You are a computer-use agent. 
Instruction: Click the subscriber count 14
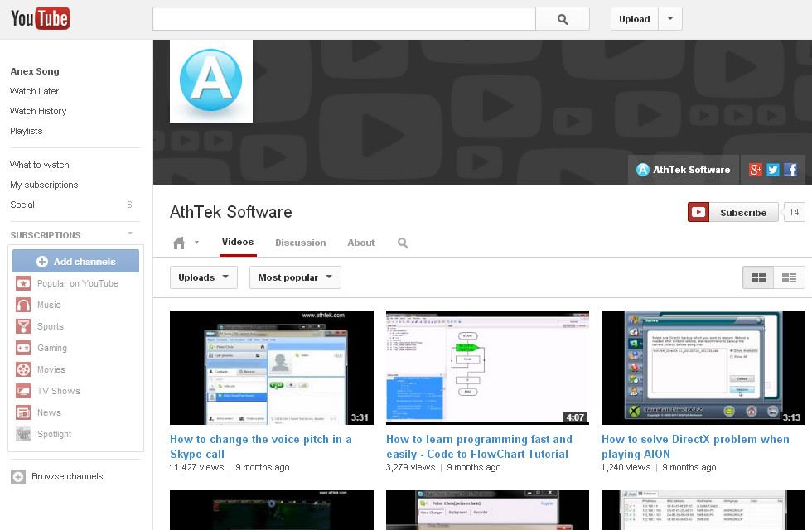(794, 212)
